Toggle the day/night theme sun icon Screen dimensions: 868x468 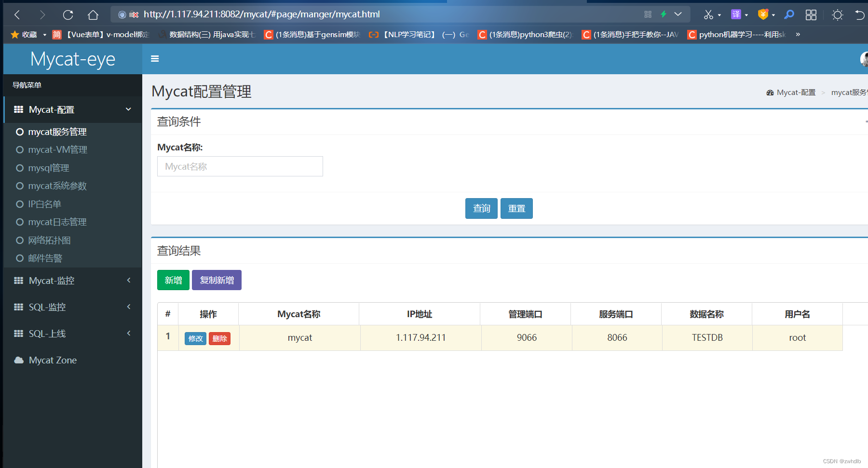pos(837,14)
